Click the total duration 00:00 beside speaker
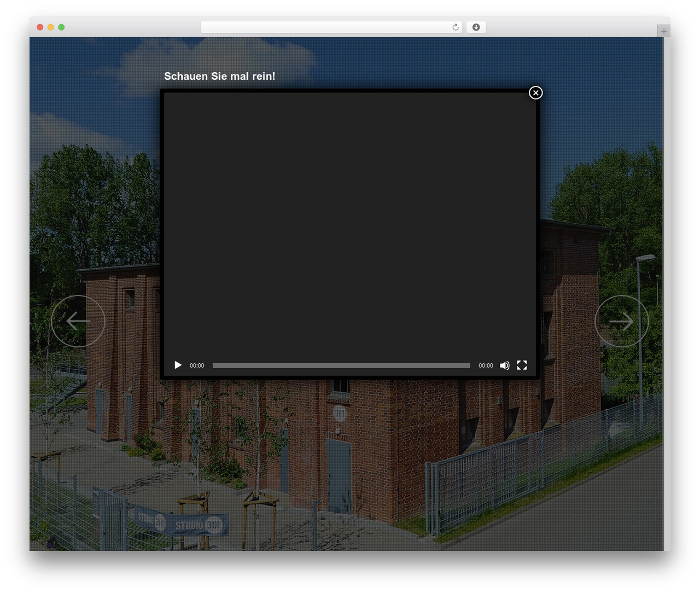700x593 pixels. [486, 365]
